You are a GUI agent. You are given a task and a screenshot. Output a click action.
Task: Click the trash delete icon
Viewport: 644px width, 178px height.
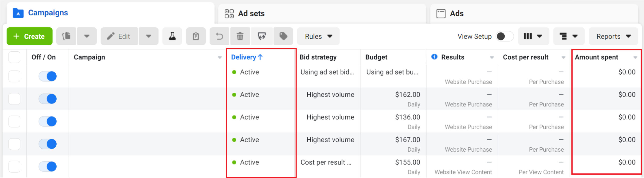point(240,36)
